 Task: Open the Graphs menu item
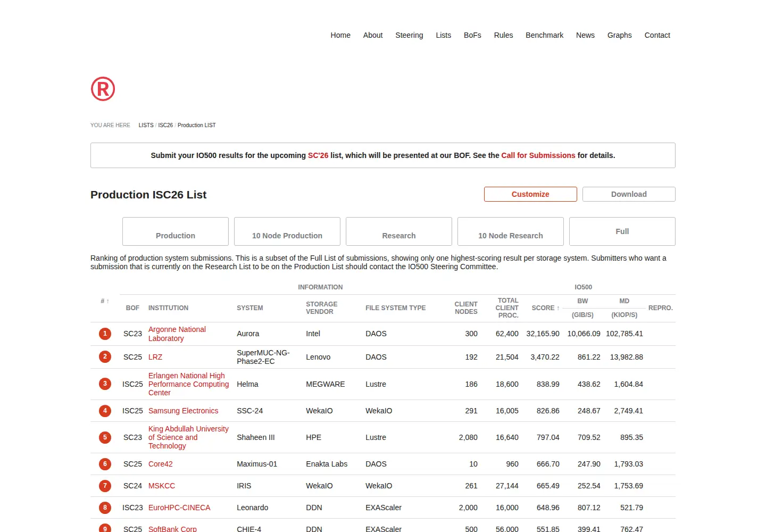pos(619,35)
